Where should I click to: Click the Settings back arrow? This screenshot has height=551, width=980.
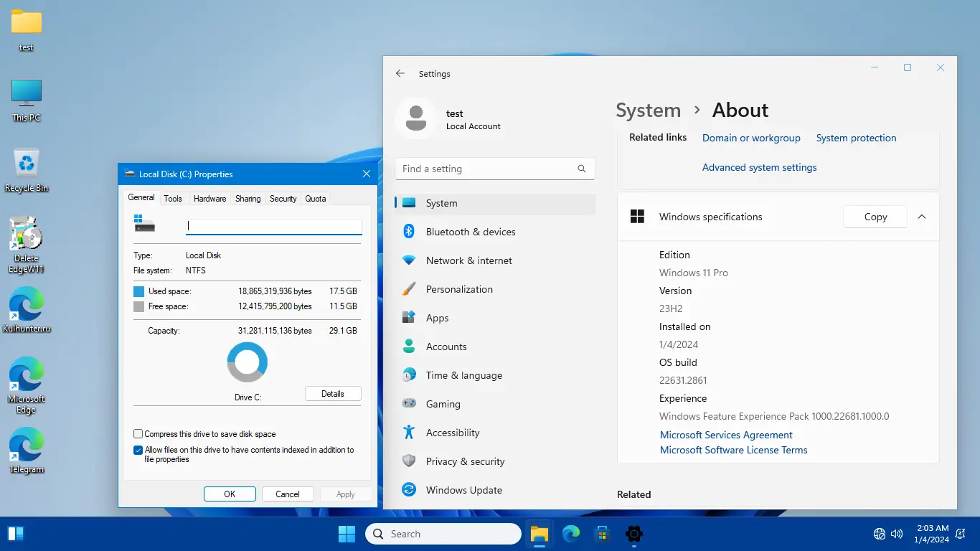(400, 73)
